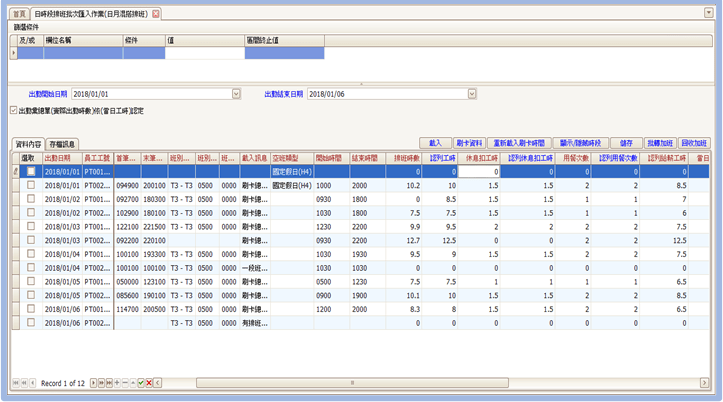Go to next record in navigator

[x=93, y=383]
